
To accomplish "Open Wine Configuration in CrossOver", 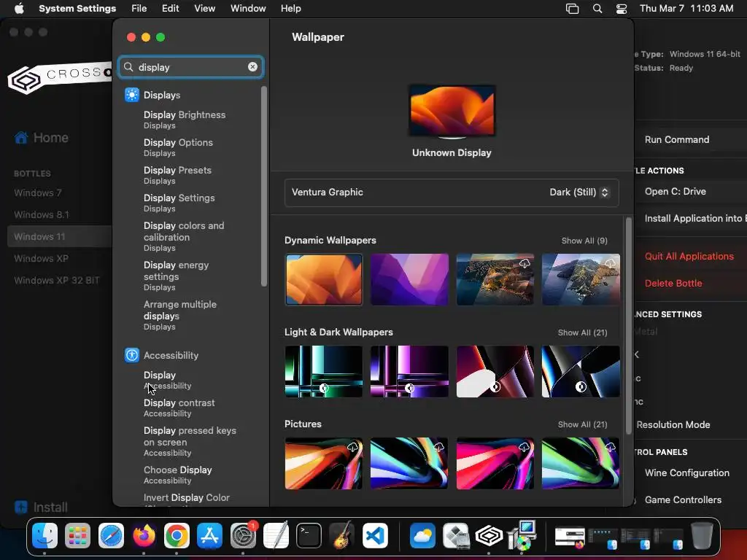I will pyautogui.click(x=687, y=472).
